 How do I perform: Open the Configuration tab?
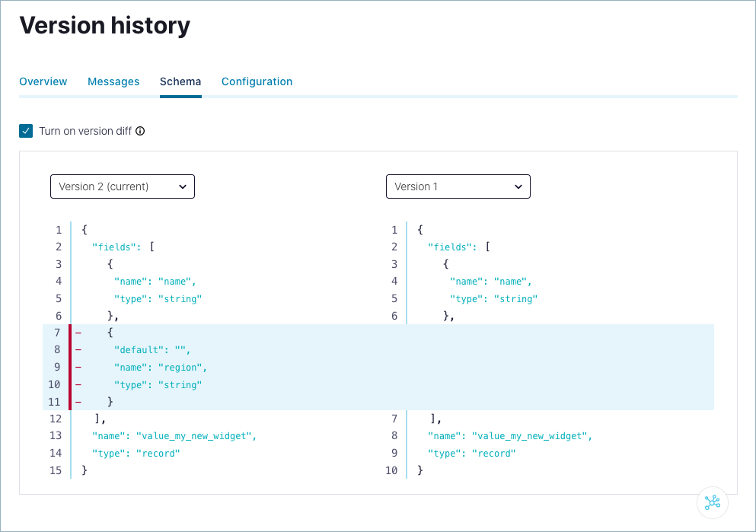click(x=257, y=81)
